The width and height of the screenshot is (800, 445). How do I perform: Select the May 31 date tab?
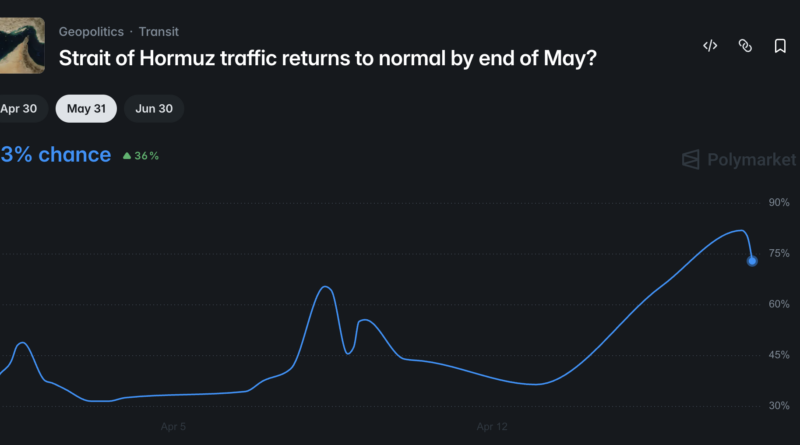(x=86, y=109)
